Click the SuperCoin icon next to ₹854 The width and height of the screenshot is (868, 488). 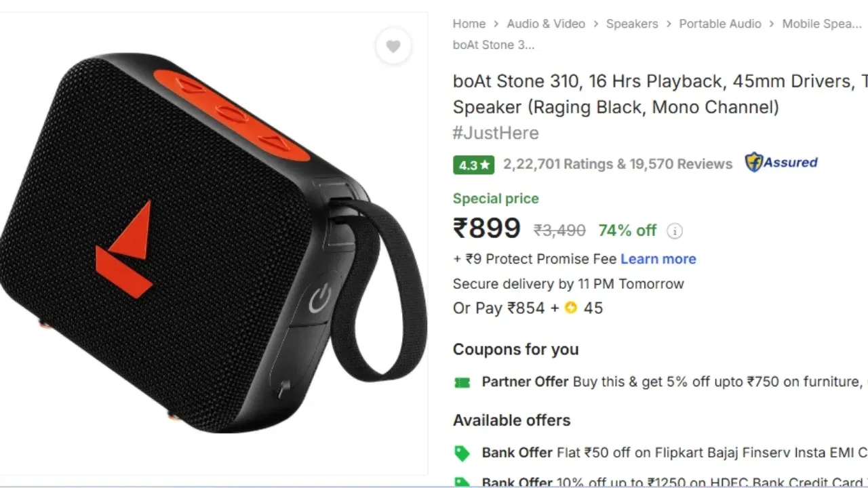point(571,308)
